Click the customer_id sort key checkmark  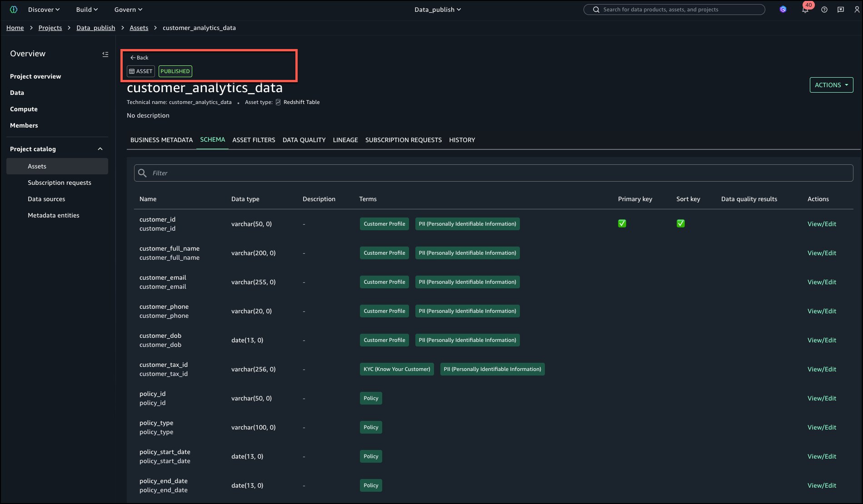pyautogui.click(x=680, y=223)
